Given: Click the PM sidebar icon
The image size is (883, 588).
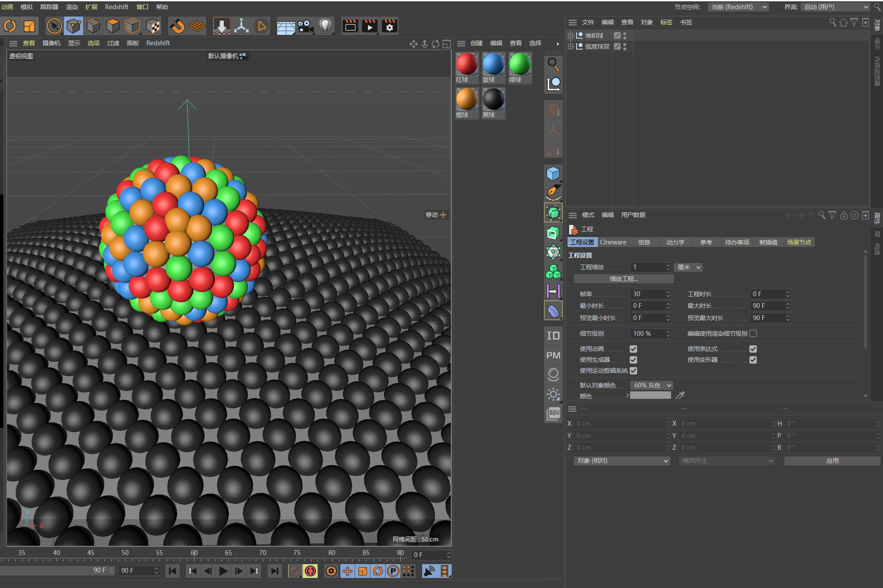Looking at the screenshot, I should click(553, 355).
